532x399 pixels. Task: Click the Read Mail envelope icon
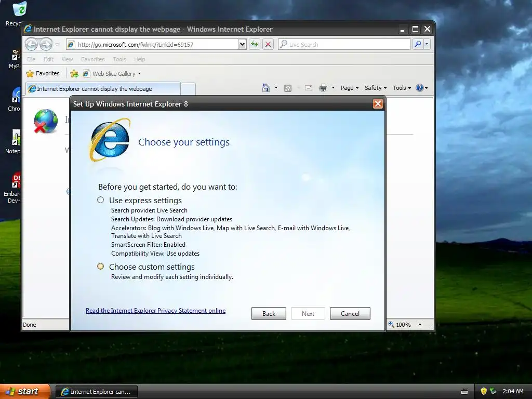pyautogui.click(x=309, y=88)
